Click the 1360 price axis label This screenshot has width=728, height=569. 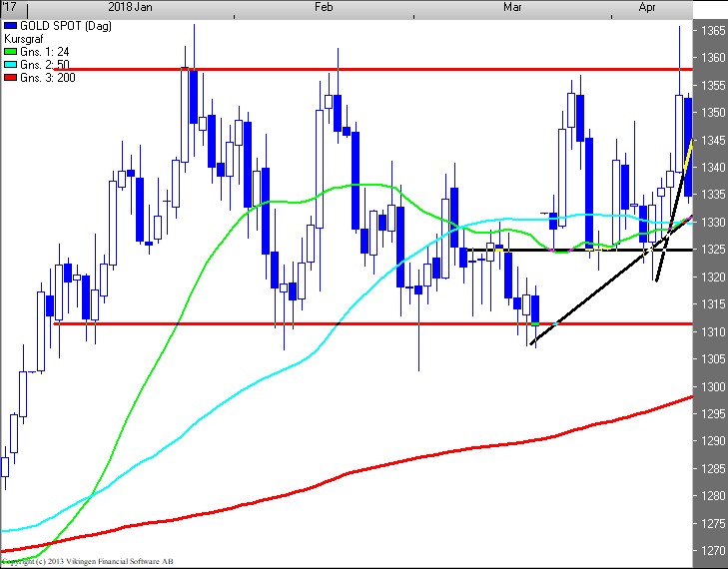click(x=713, y=58)
